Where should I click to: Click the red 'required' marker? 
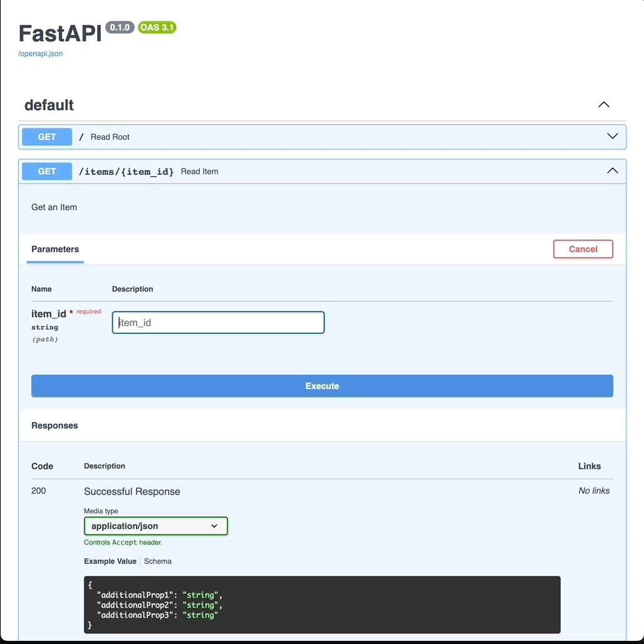pyautogui.click(x=88, y=311)
